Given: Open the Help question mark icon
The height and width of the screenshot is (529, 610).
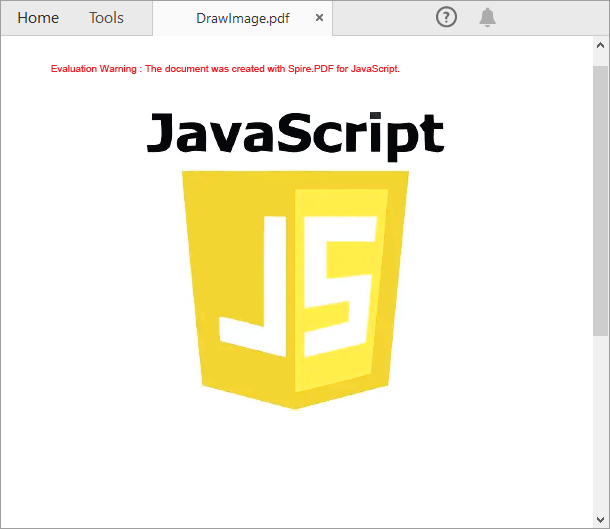Looking at the screenshot, I should [446, 17].
